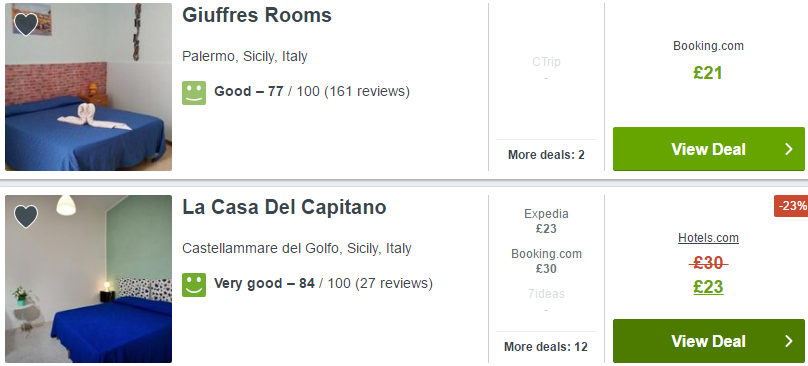Click the underlined £23 discounted price
The height and width of the screenshot is (366, 808).
708,287
